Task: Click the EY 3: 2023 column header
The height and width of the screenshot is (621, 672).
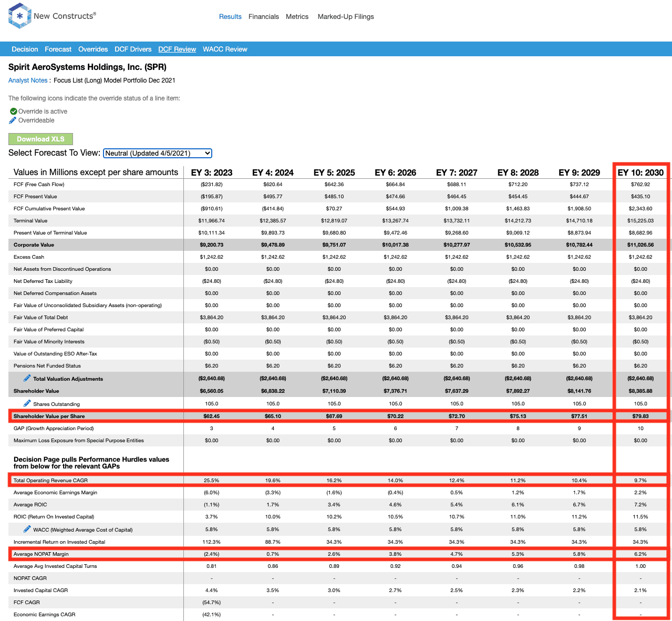Action: (212, 172)
